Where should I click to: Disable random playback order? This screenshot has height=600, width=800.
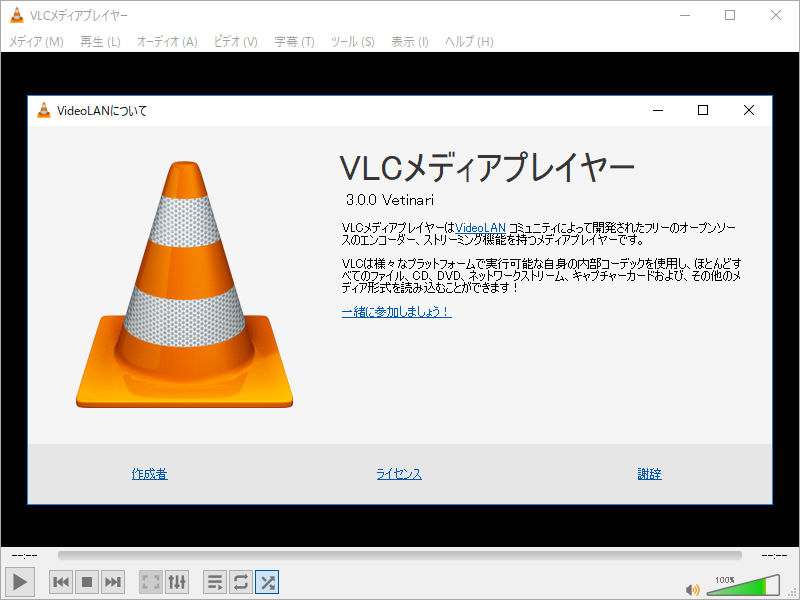266,581
